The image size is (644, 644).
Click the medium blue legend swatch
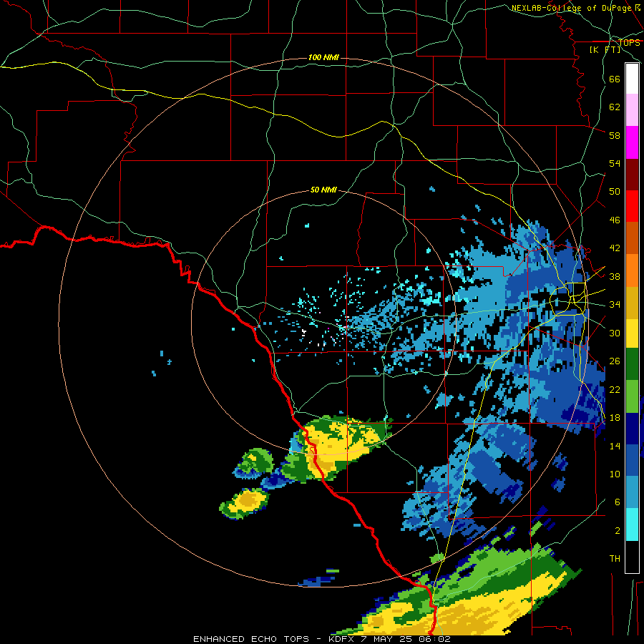pyautogui.click(x=632, y=460)
